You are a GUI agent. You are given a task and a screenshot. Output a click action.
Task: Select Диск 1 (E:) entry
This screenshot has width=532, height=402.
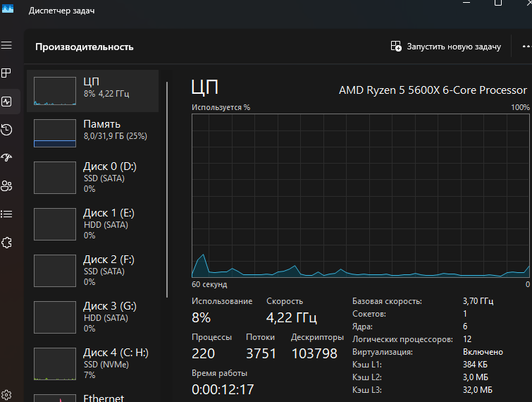tap(92, 224)
